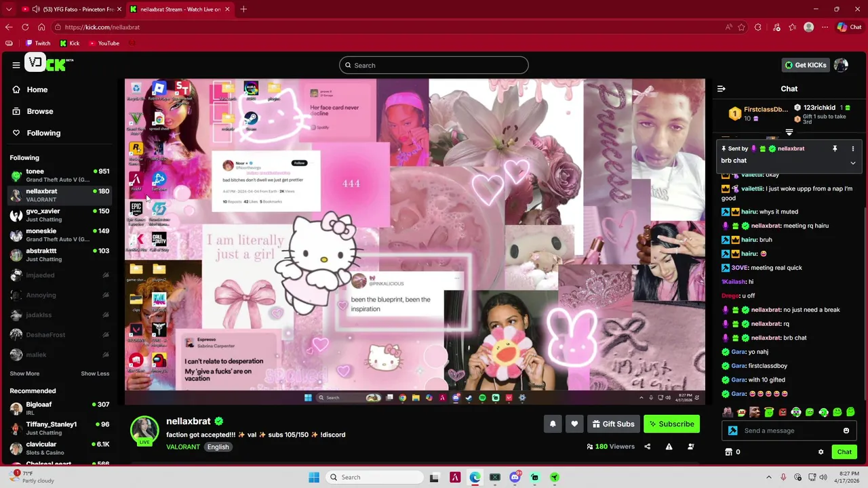Image resolution: width=868 pixels, height=488 pixels.
Task: Toggle notification bell for nellaxbrat
Action: [x=553, y=424]
